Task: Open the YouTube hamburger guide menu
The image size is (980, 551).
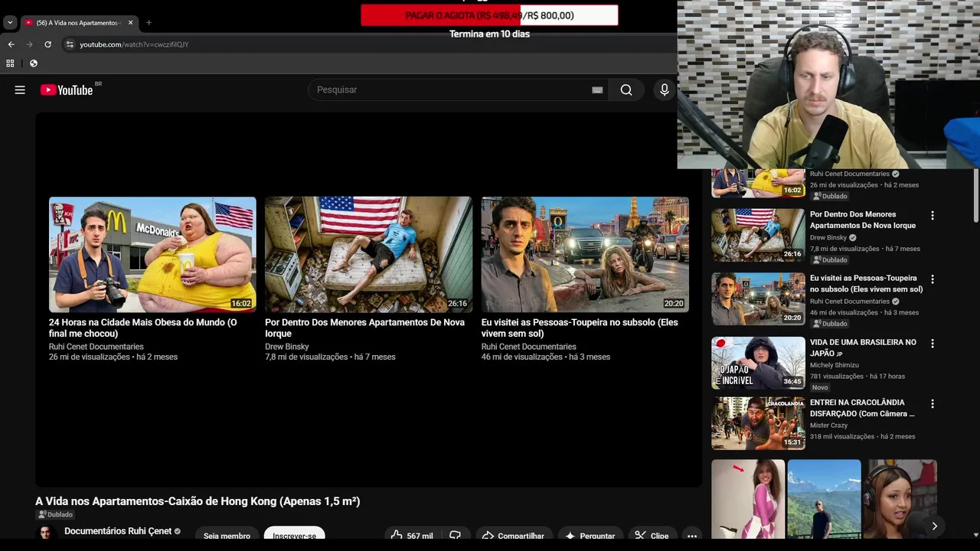Action: pos(20,90)
